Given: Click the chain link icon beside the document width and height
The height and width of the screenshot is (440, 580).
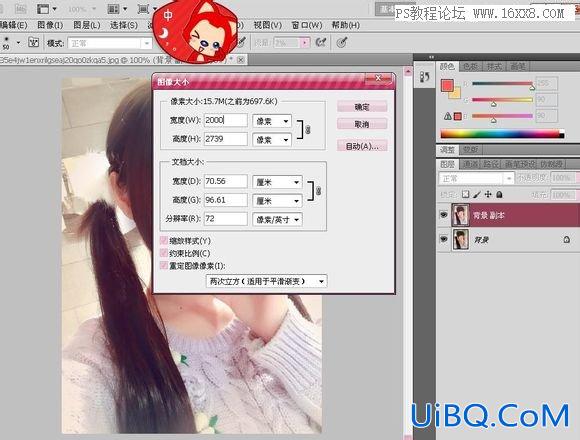Looking at the screenshot, I should click(x=318, y=191).
